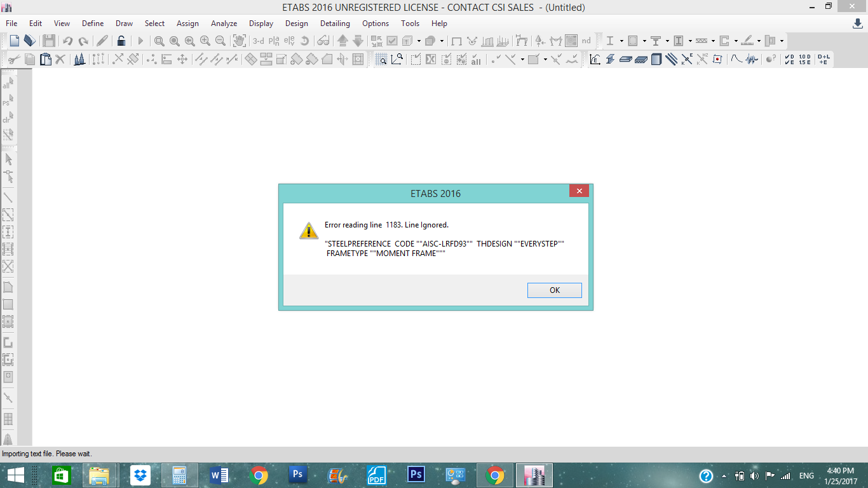This screenshot has height=488, width=868.
Task: Click the Run Analysis play icon
Action: 141,41
